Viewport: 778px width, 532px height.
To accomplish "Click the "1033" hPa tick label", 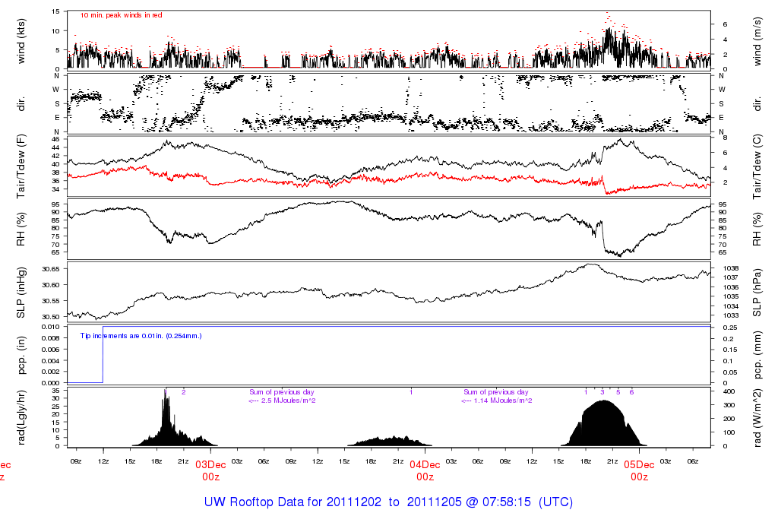I will pyautogui.click(x=731, y=315).
